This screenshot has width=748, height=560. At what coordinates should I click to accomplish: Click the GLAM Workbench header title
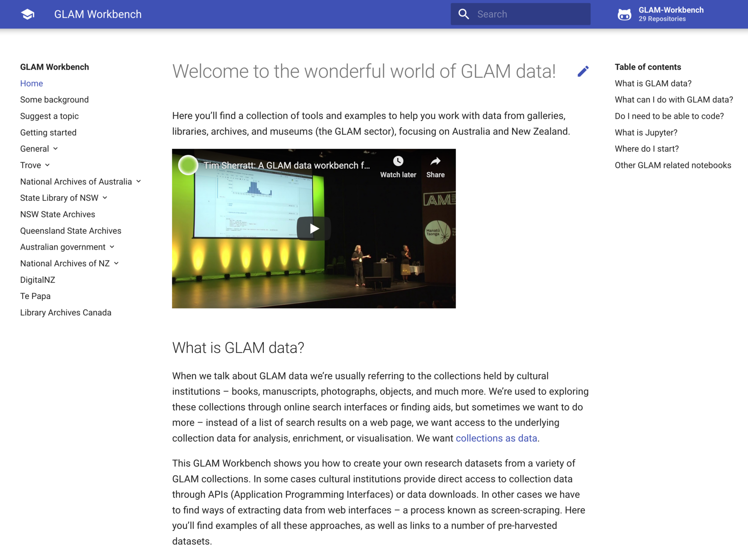pyautogui.click(x=98, y=14)
